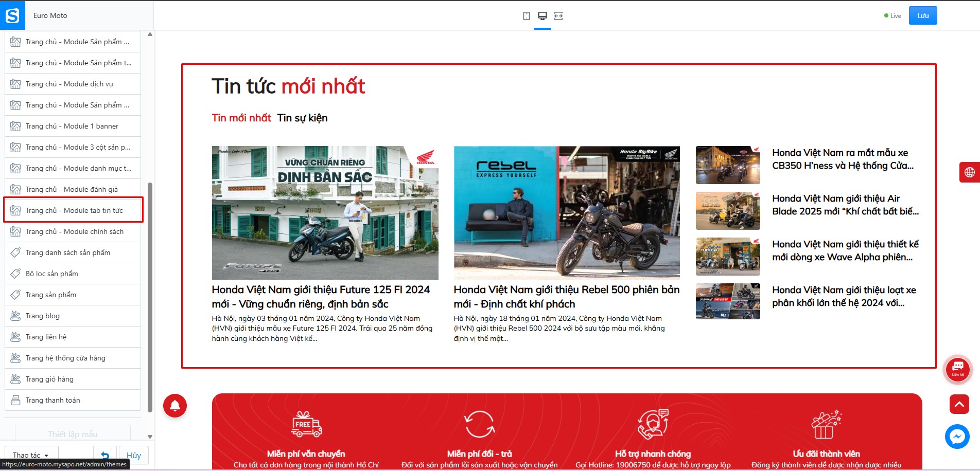This screenshot has width=980, height=471.
Task: Click the Rebel 500 article excerpt text
Action: pyautogui.click(x=559, y=329)
